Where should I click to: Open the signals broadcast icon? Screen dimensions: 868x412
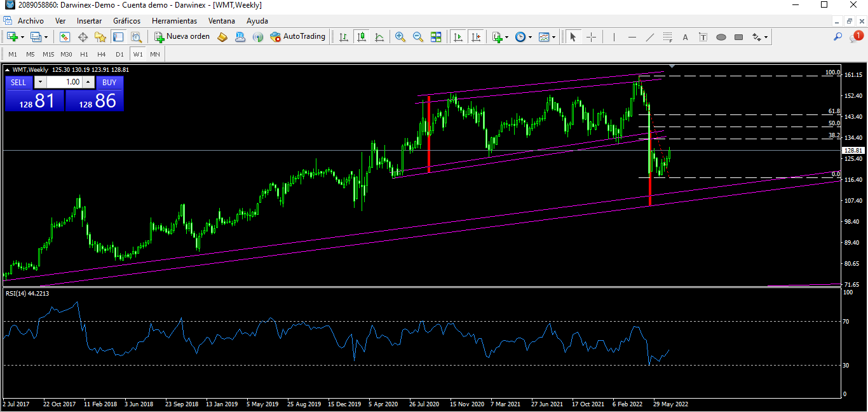[258, 37]
